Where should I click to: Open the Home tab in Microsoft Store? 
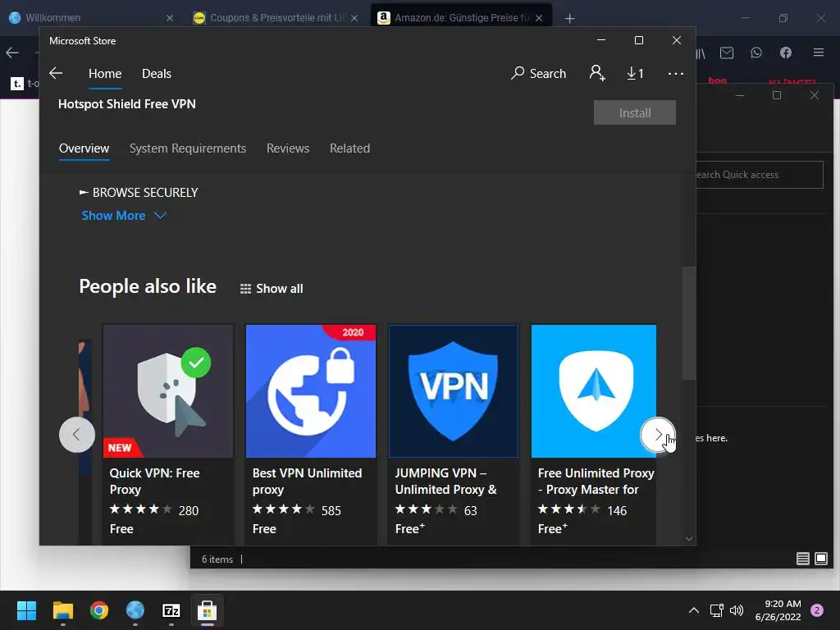point(105,73)
